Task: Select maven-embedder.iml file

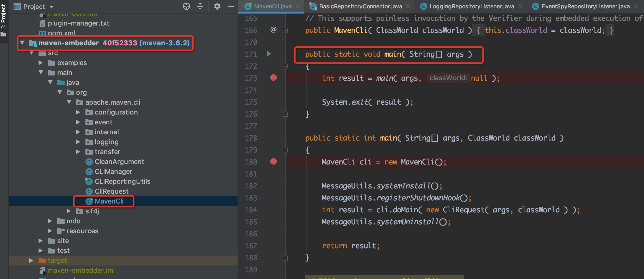Action: [81, 270]
